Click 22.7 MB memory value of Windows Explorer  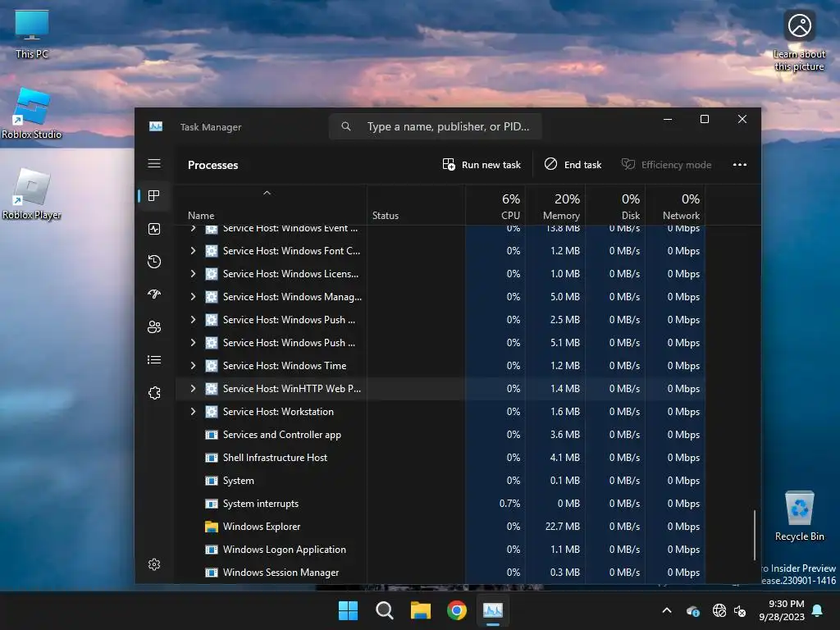click(x=563, y=527)
